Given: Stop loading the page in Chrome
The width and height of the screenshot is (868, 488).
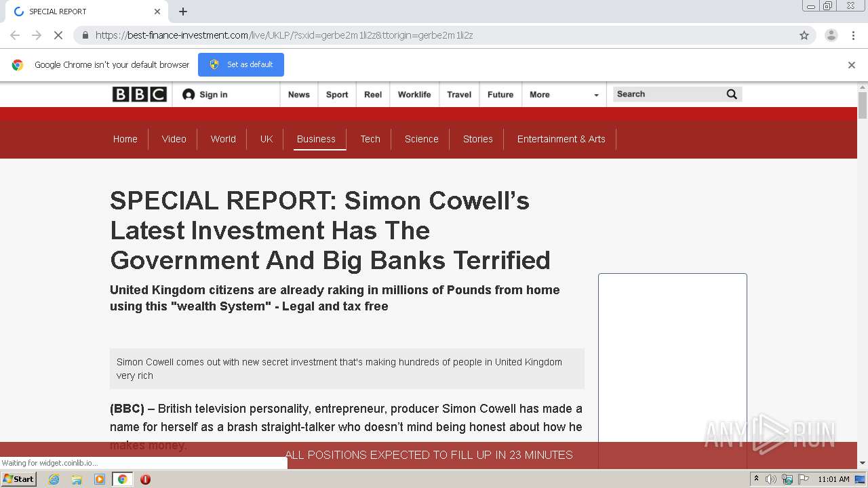Looking at the screenshot, I should coord(58,35).
